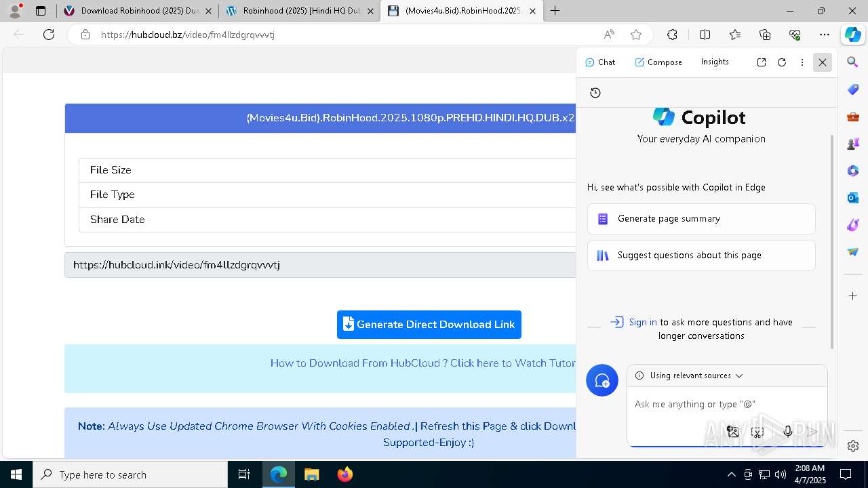Add a screenshot to Copilot message

(x=758, y=431)
